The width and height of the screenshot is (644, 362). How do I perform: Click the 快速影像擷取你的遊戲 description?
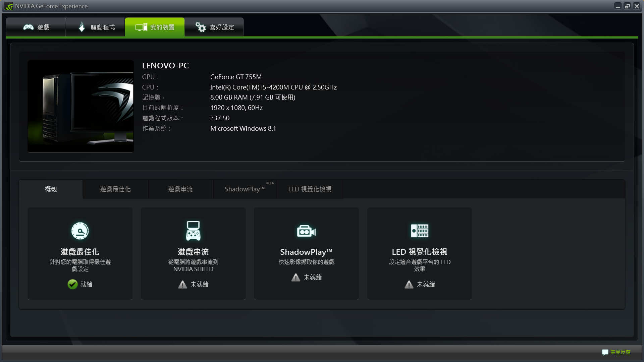click(306, 262)
